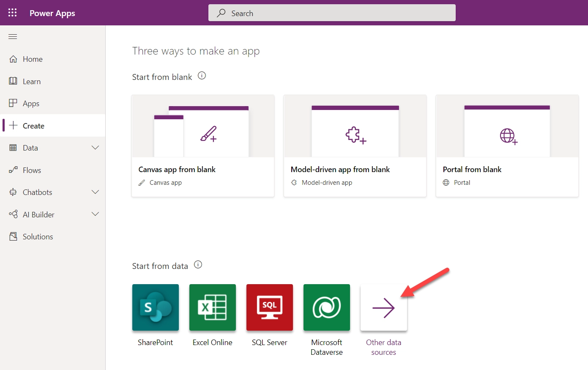Click the Portal from blank title
The width and height of the screenshot is (588, 370).
pos(472,170)
